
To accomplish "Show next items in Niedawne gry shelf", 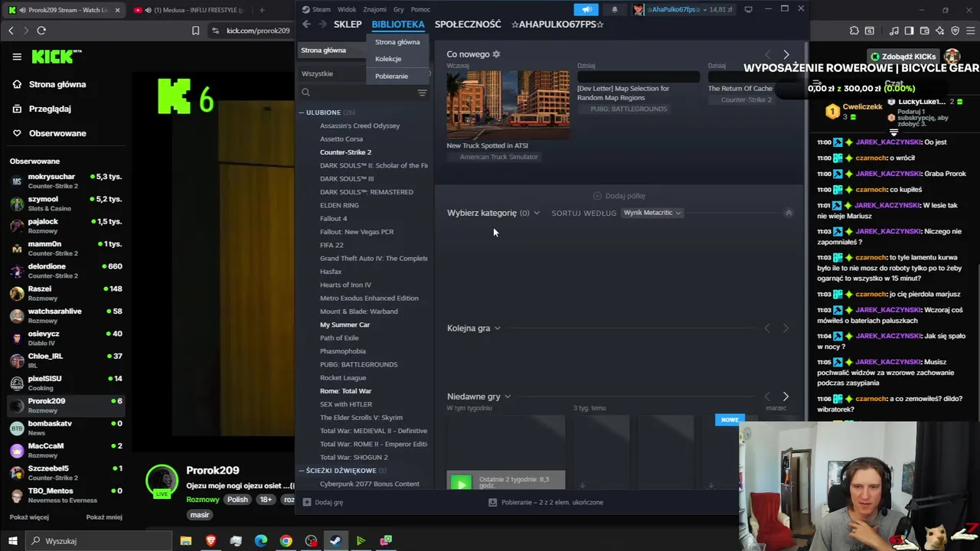I will click(786, 396).
